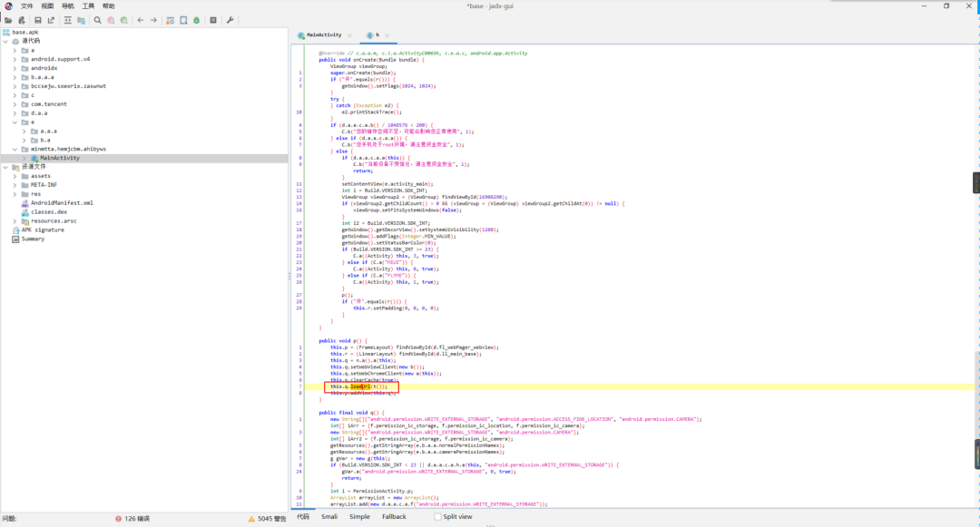Click the Export project arrow icon
The width and height of the screenshot is (980, 527).
pyautogui.click(x=51, y=20)
